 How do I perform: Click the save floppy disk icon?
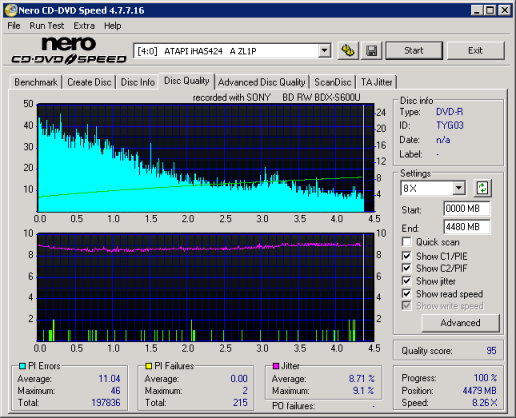click(371, 51)
